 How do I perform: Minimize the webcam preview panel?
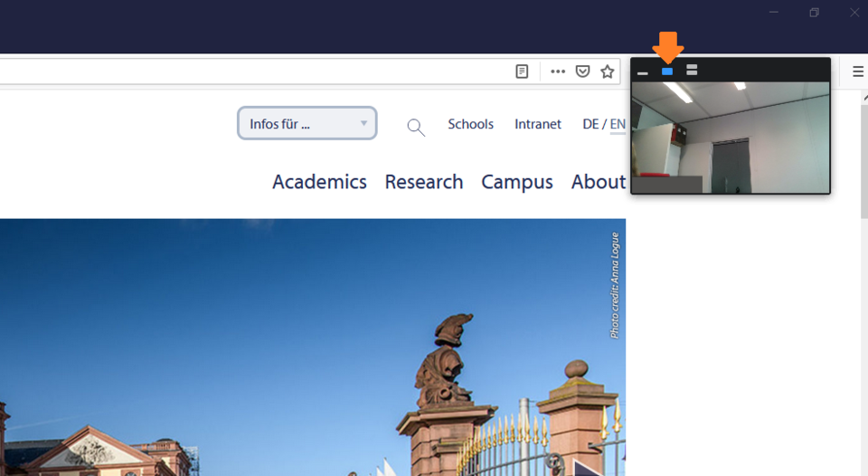click(x=642, y=72)
